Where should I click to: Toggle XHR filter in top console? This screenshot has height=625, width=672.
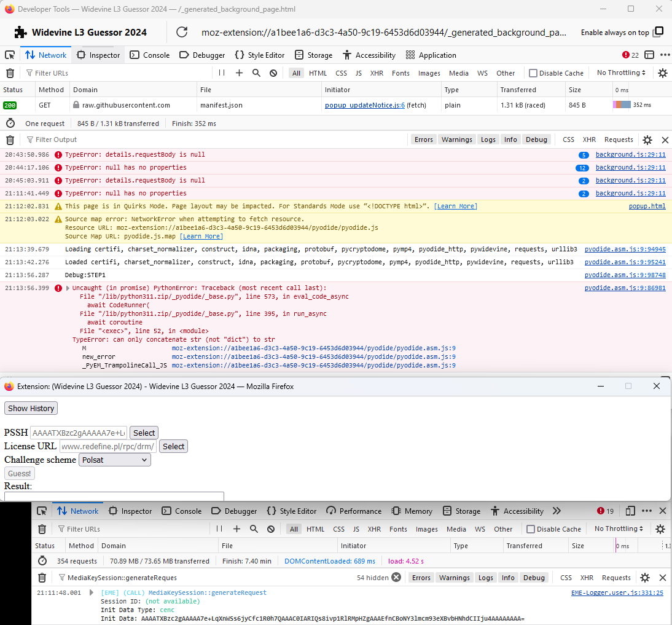[589, 140]
